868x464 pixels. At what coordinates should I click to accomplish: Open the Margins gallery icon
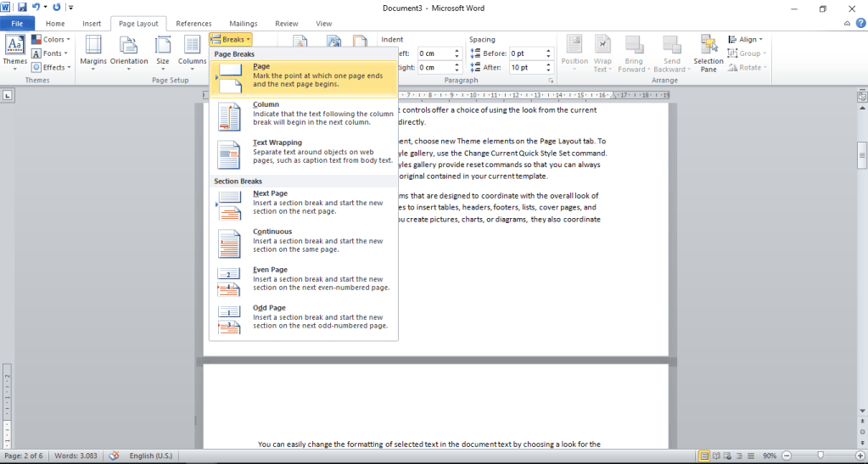pos(92,49)
